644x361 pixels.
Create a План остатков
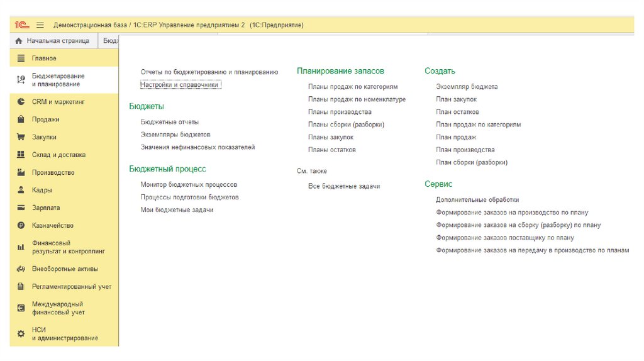(x=457, y=112)
